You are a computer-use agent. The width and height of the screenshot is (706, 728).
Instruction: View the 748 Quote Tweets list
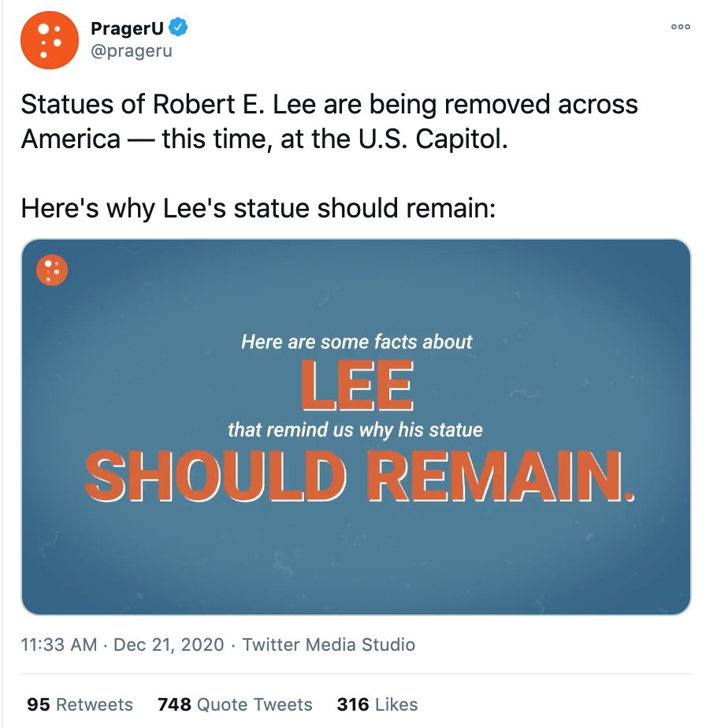pyautogui.click(x=235, y=704)
